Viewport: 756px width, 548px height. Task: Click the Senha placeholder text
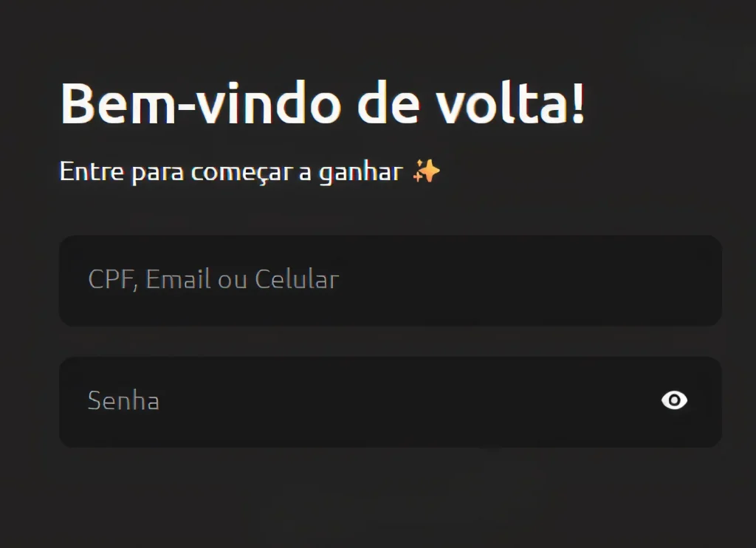tap(123, 400)
